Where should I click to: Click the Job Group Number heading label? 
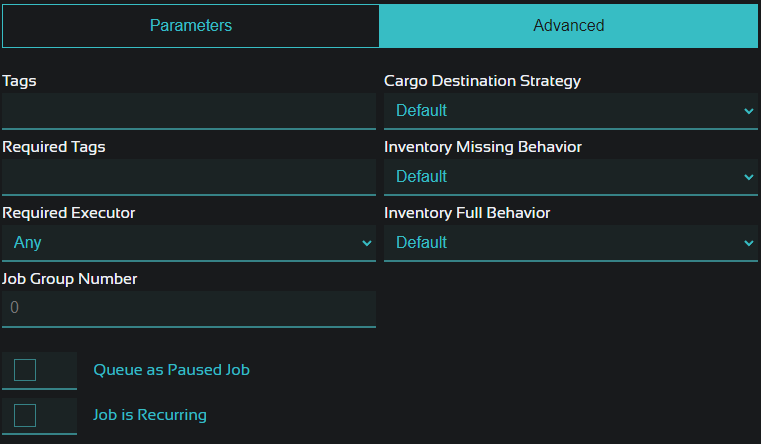tap(69, 279)
